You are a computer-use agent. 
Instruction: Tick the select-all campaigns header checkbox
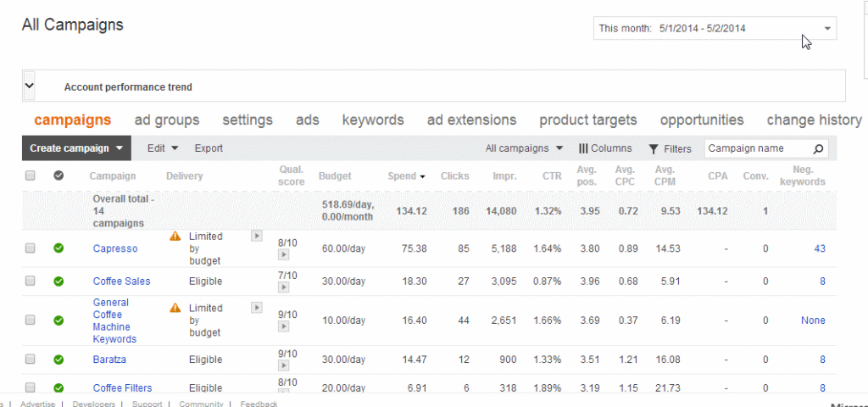click(31, 176)
